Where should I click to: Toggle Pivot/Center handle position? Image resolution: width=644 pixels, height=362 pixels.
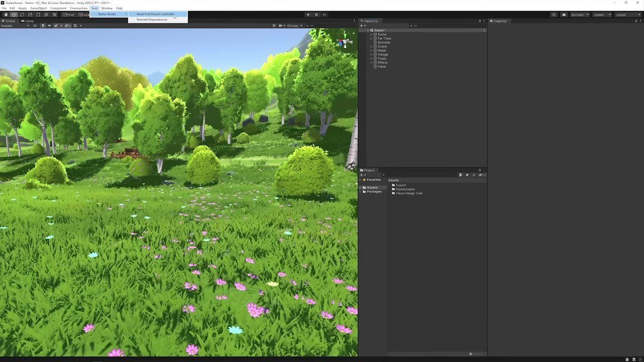click(x=68, y=15)
